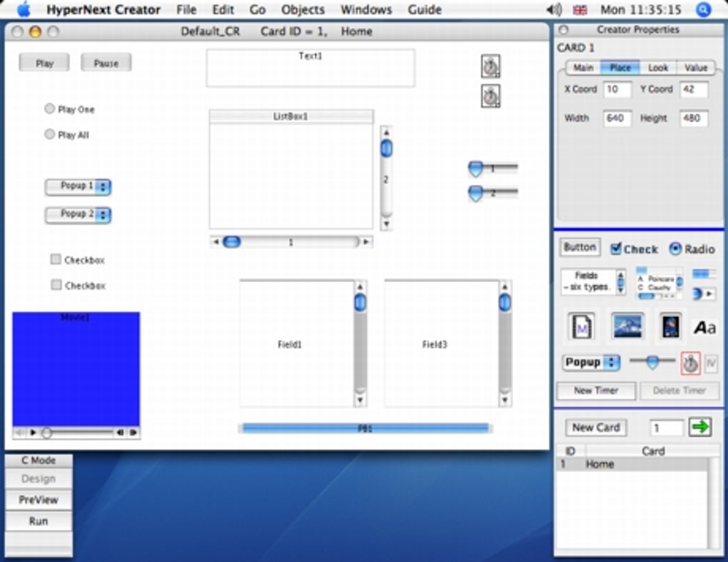
Task: Click the Y Coord input field
Action: coord(694,90)
